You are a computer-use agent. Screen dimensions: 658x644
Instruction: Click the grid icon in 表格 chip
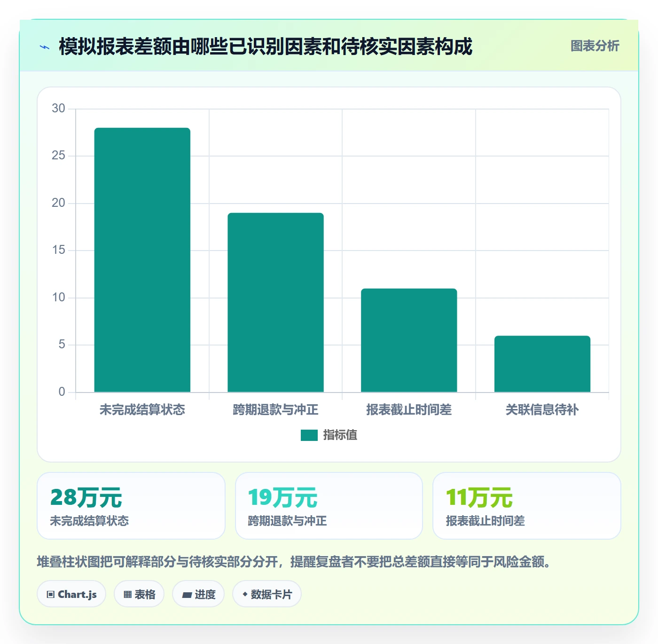tap(127, 595)
